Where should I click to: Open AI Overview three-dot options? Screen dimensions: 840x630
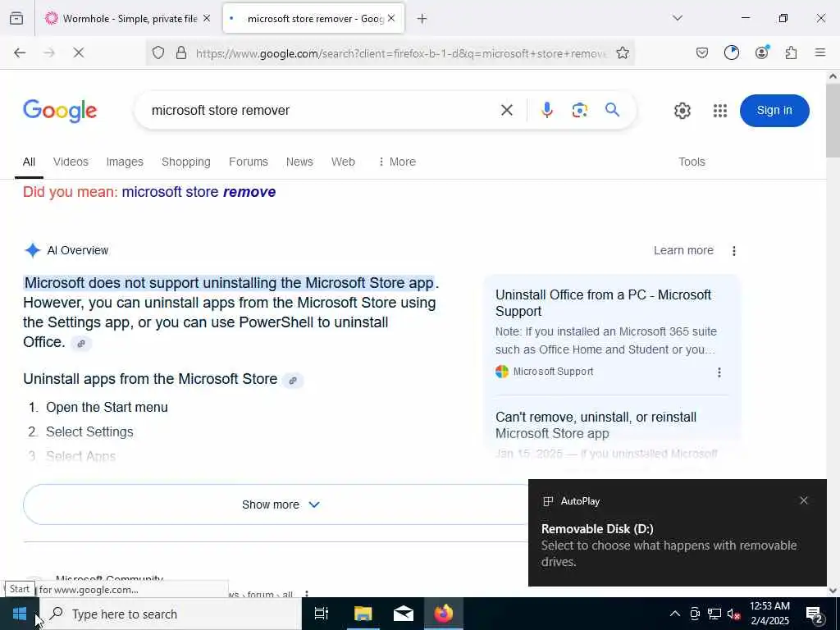click(x=734, y=250)
